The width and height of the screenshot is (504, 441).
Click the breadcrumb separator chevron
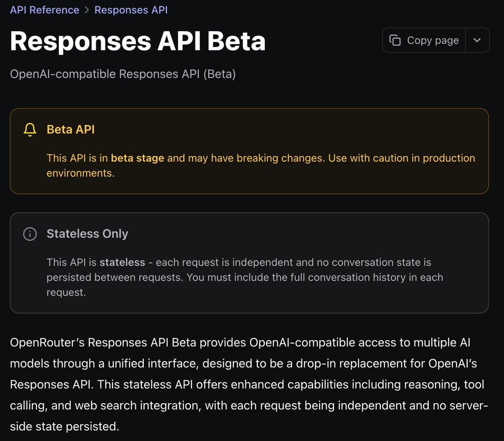87,10
